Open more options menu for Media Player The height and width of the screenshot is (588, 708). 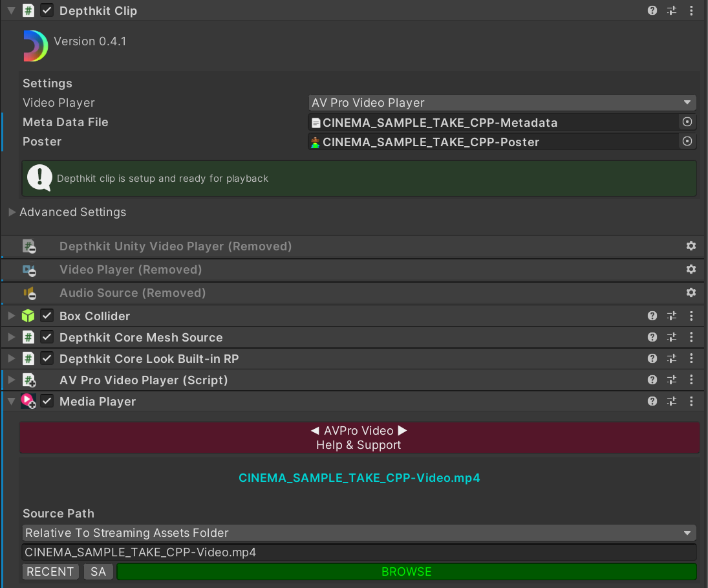[x=691, y=402]
